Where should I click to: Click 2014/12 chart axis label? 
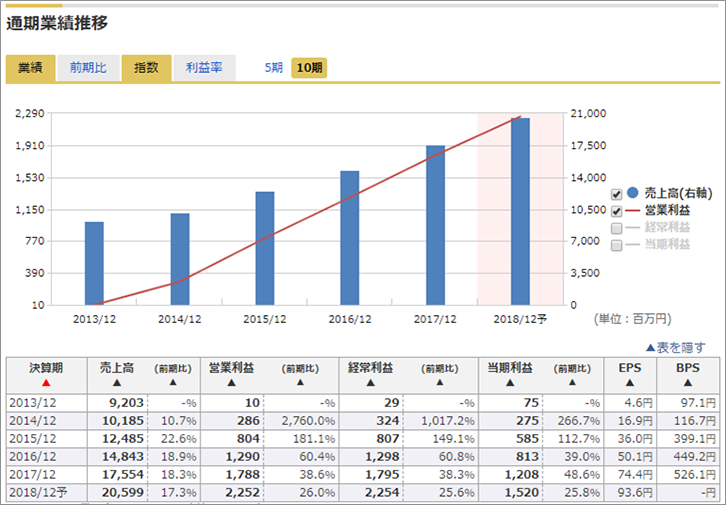coord(180,319)
